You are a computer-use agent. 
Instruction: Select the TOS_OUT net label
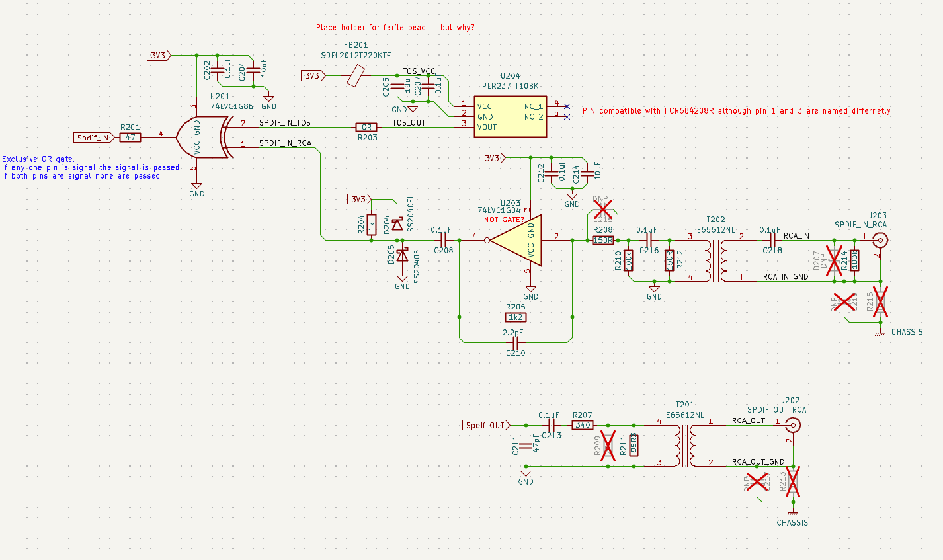[409, 123]
